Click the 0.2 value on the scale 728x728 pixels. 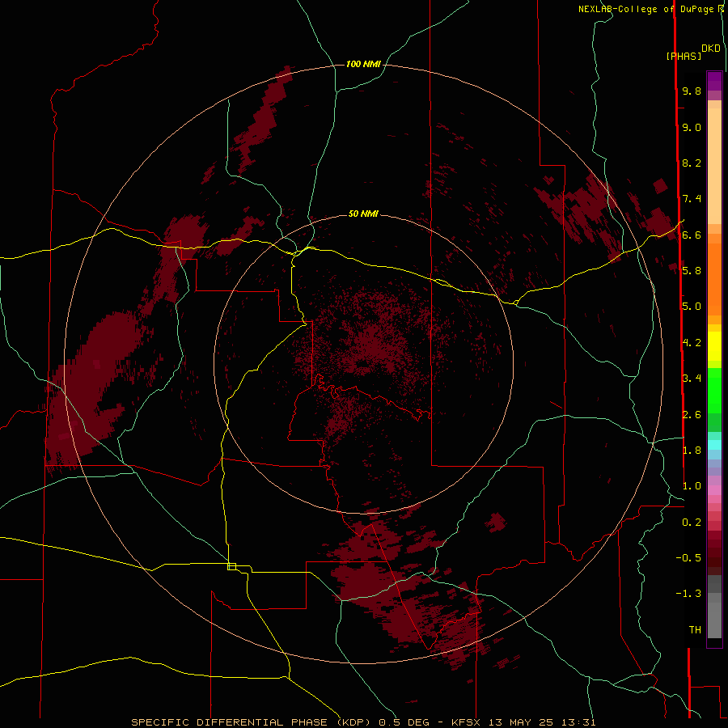[692, 523]
